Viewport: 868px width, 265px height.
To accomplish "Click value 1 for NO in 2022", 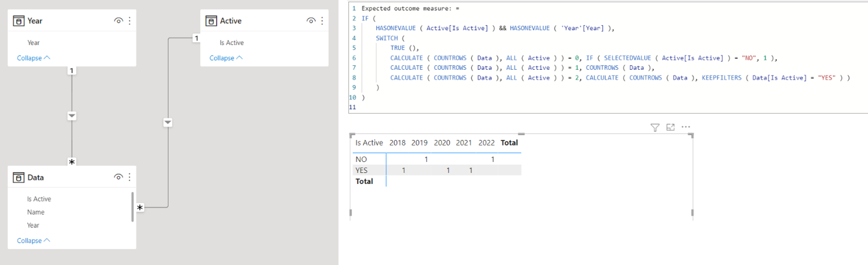I will 493,159.
